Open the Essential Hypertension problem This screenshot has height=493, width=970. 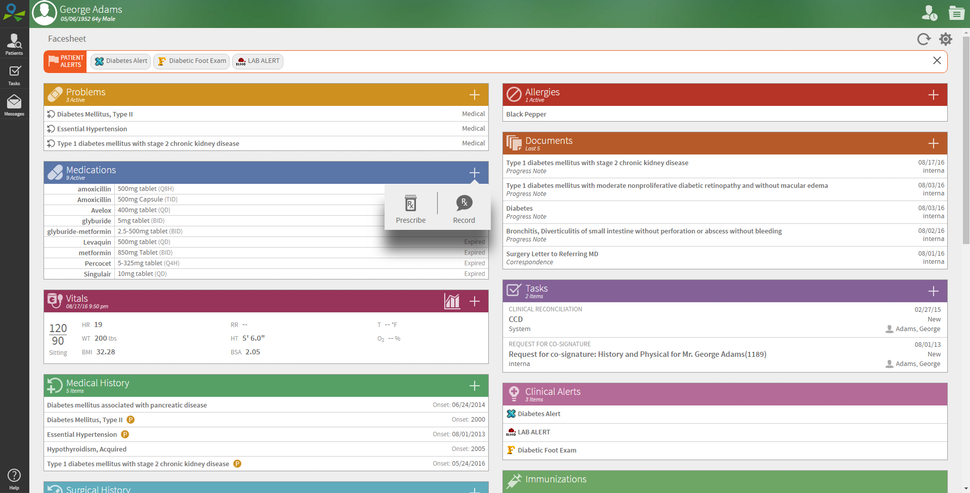(x=92, y=129)
